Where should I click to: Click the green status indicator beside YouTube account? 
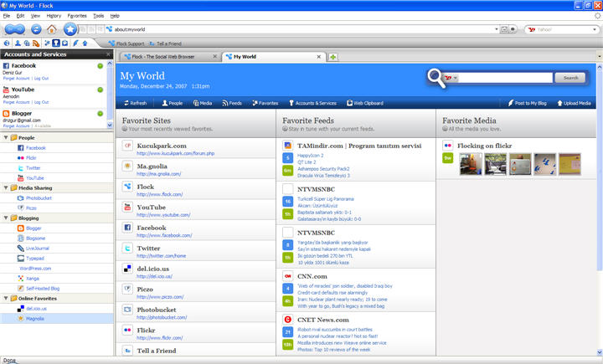tap(100, 90)
